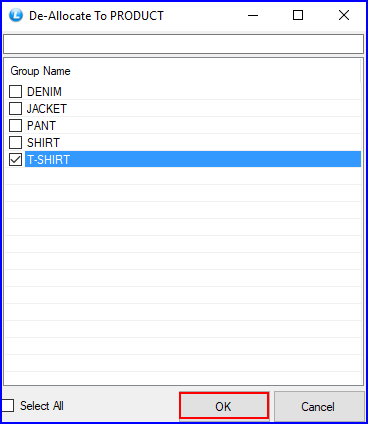Image resolution: width=368 pixels, height=424 pixels.
Task: Click the highlighted T-SHIRT row
Action: point(193,159)
